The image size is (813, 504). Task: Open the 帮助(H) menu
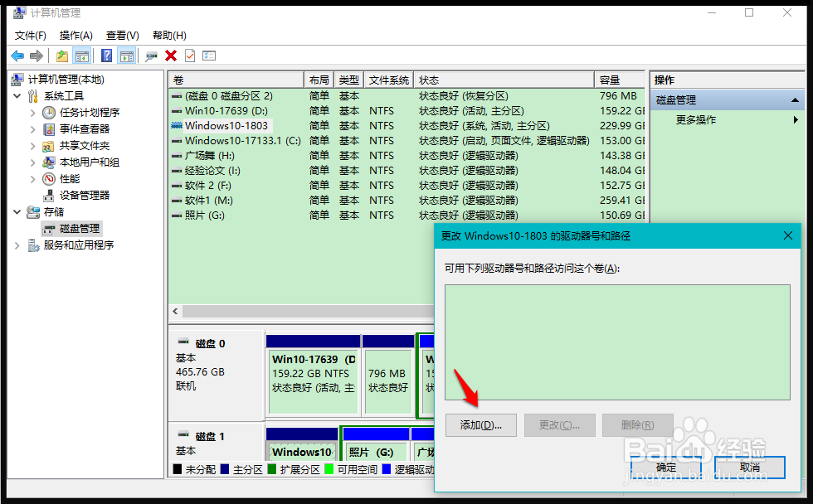[169, 35]
